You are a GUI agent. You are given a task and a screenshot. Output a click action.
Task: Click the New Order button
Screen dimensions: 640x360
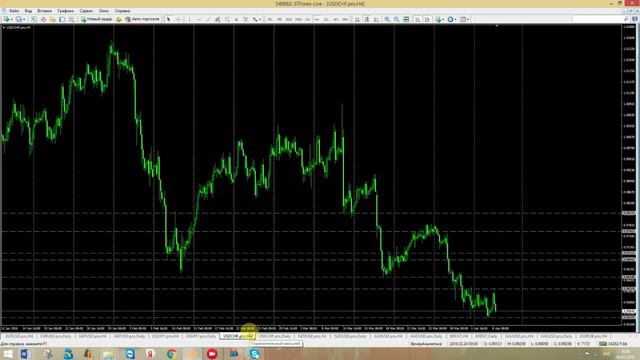coord(96,19)
